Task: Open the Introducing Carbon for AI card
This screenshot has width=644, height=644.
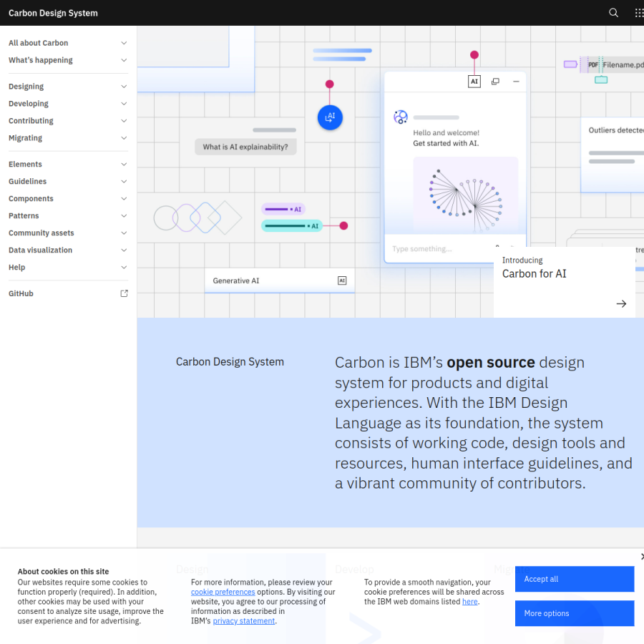Action: point(565,282)
